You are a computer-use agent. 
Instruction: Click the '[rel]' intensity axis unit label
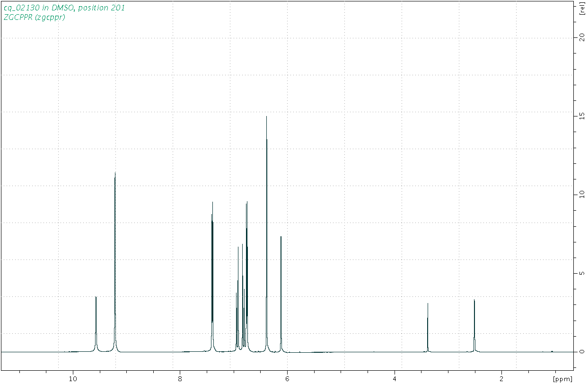pyautogui.click(x=581, y=9)
